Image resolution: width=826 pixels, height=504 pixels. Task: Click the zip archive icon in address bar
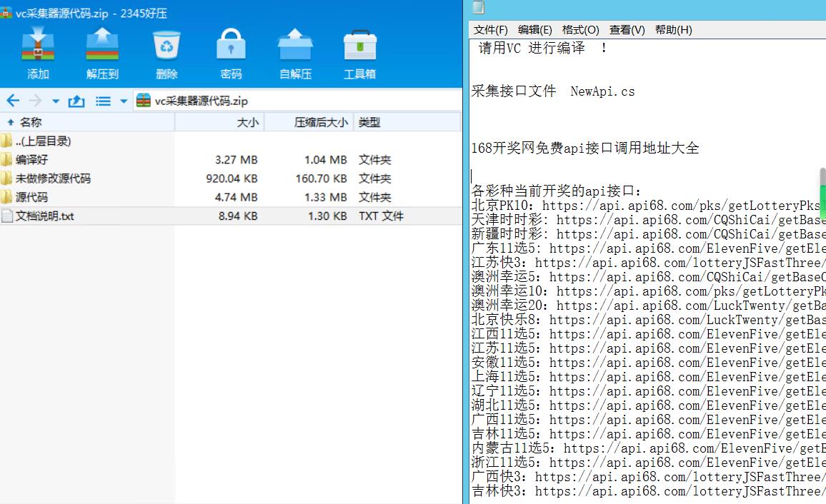(x=144, y=101)
